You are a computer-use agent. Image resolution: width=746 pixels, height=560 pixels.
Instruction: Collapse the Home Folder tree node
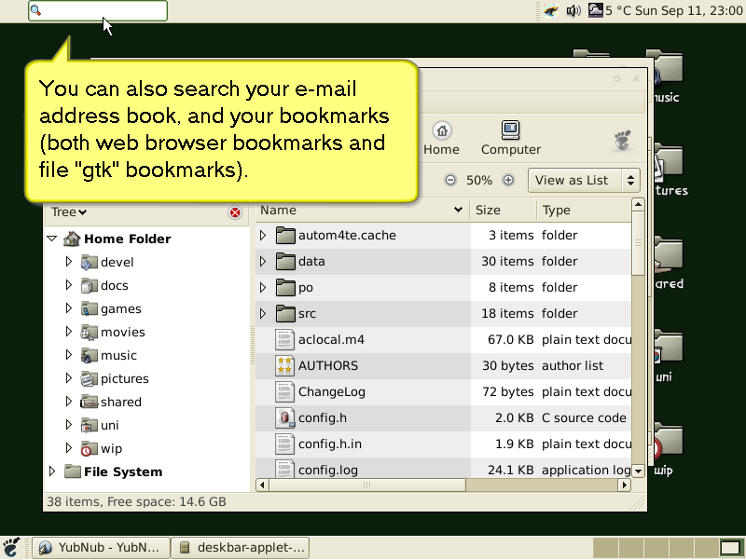52,239
